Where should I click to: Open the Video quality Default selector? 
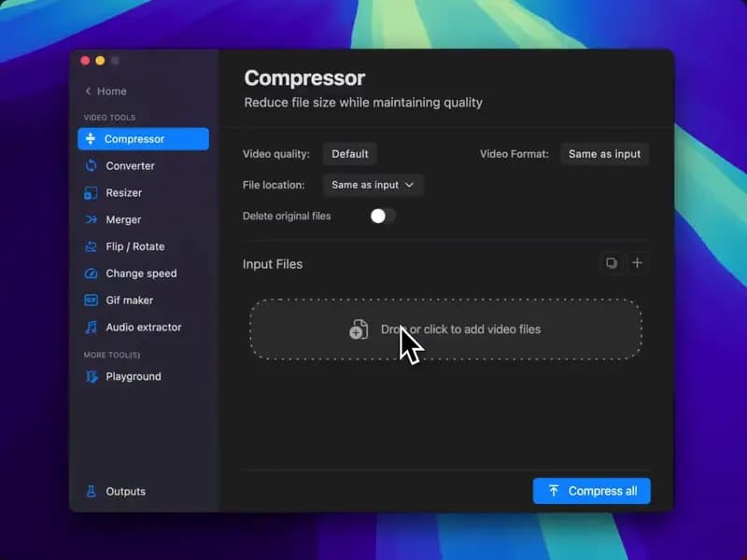point(350,154)
